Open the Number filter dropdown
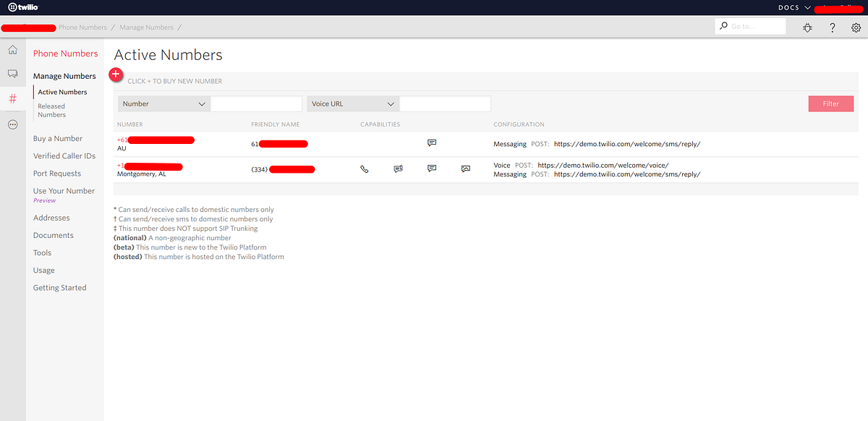Screen dimensions: 868x421 pos(163,103)
